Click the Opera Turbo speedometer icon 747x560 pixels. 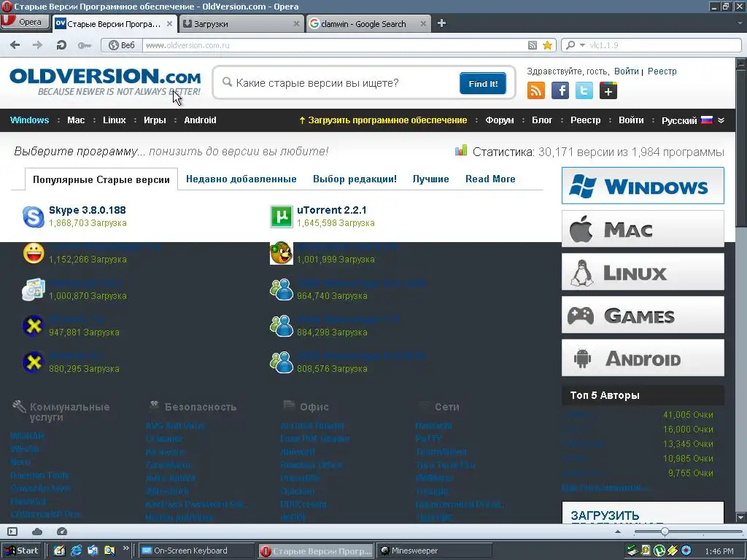point(62,532)
